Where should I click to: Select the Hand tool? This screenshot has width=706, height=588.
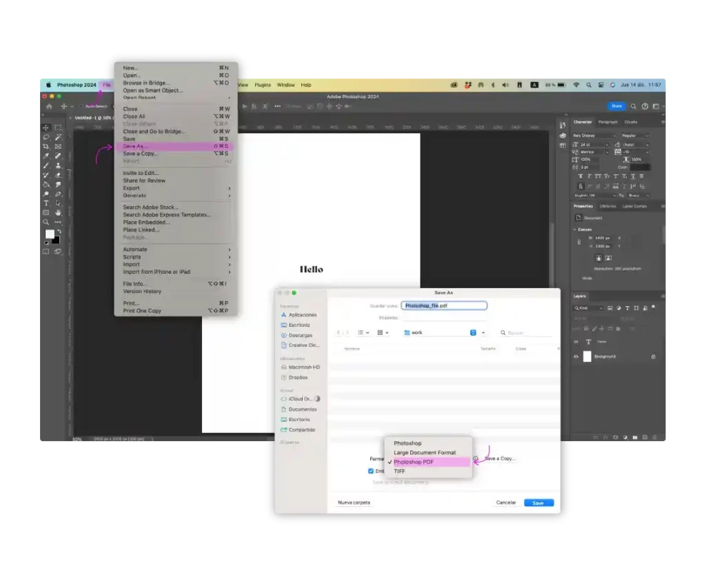(58, 212)
